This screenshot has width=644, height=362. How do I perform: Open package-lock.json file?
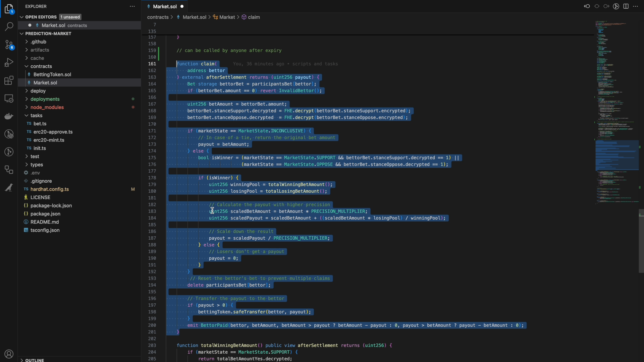(x=51, y=206)
